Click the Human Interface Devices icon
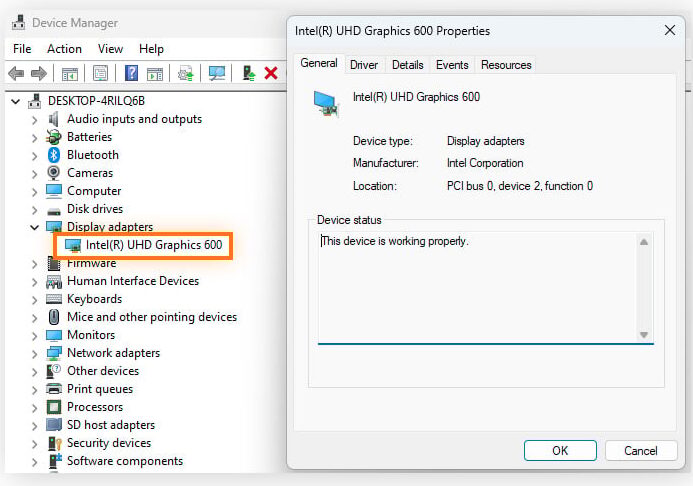 (53, 281)
